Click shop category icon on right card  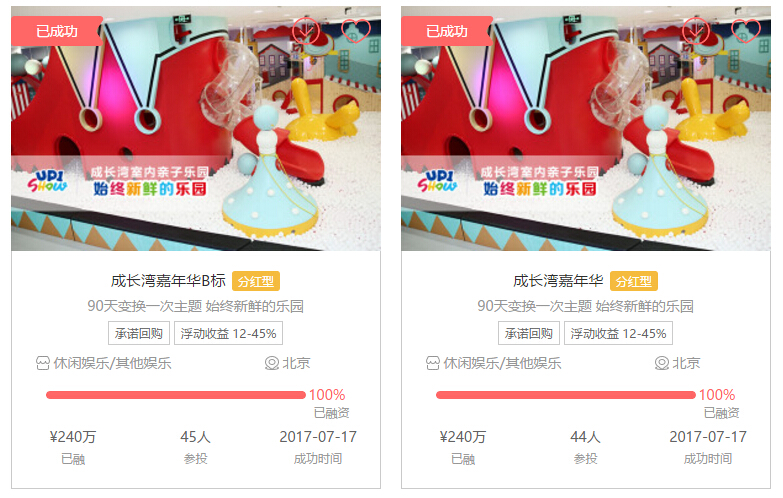coord(433,363)
